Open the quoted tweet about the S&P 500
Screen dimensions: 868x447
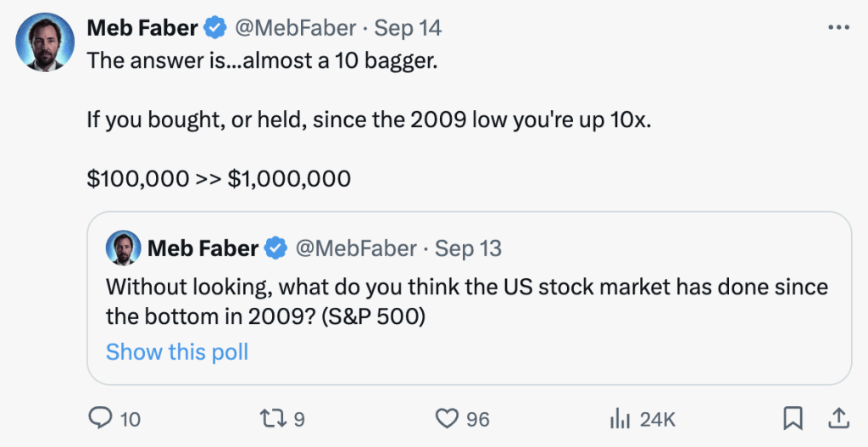[x=470, y=298]
